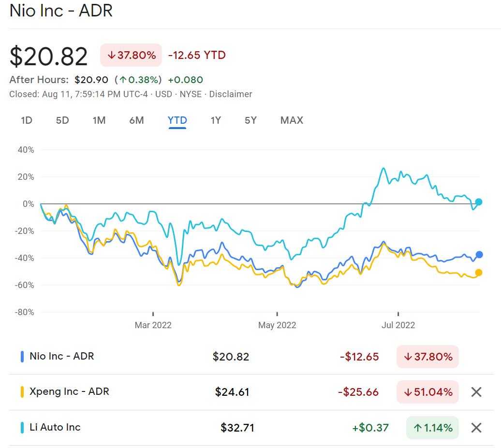Open the 6M time range view
The height and width of the screenshot is (448, 501).
pyautogui.click(x=137, y=120)
